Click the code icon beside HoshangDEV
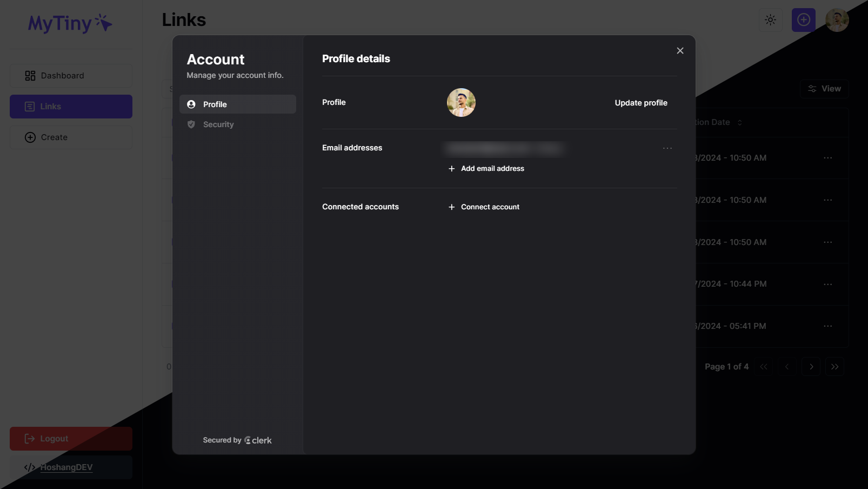 (30, 467)
